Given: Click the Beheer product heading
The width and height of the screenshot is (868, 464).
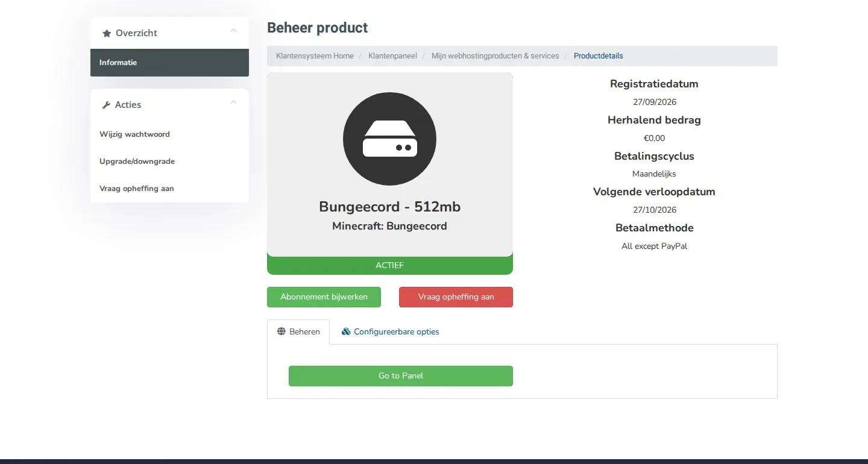Looking at the screenshot, I should [x=317, y=28].
